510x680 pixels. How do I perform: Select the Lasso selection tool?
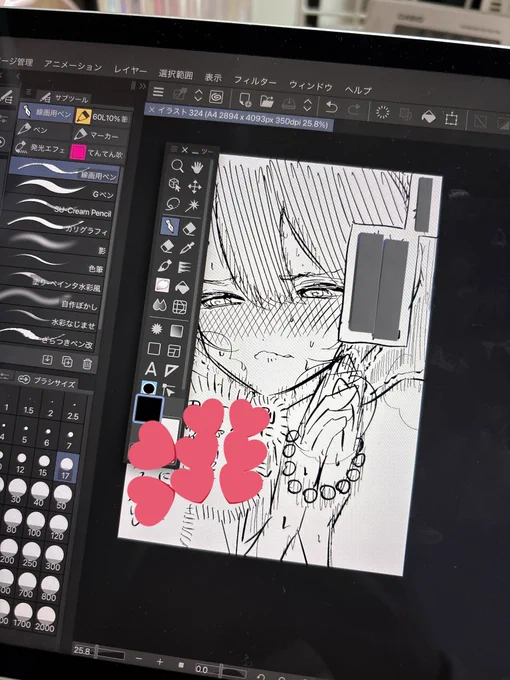point(173,203)
